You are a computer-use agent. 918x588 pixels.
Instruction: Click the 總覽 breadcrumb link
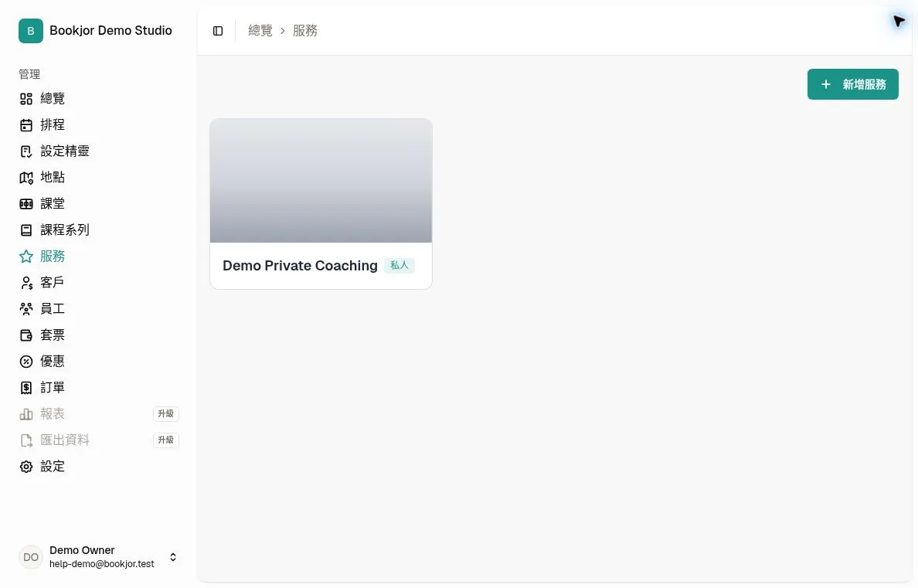point(260,30)
